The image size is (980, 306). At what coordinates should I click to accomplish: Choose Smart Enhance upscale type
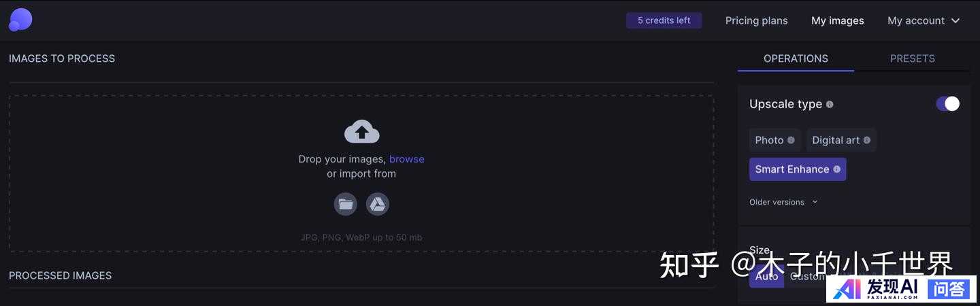(x=798, y=169)
